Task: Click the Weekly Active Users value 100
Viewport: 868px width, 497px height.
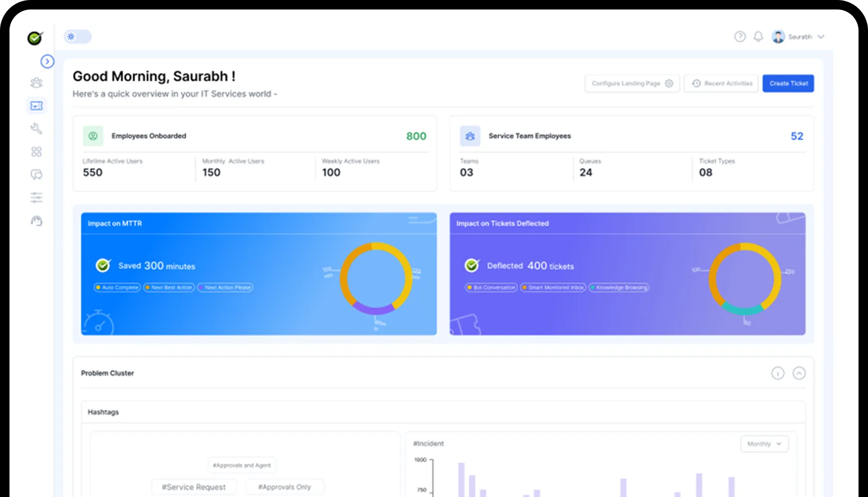Action: 331,173
